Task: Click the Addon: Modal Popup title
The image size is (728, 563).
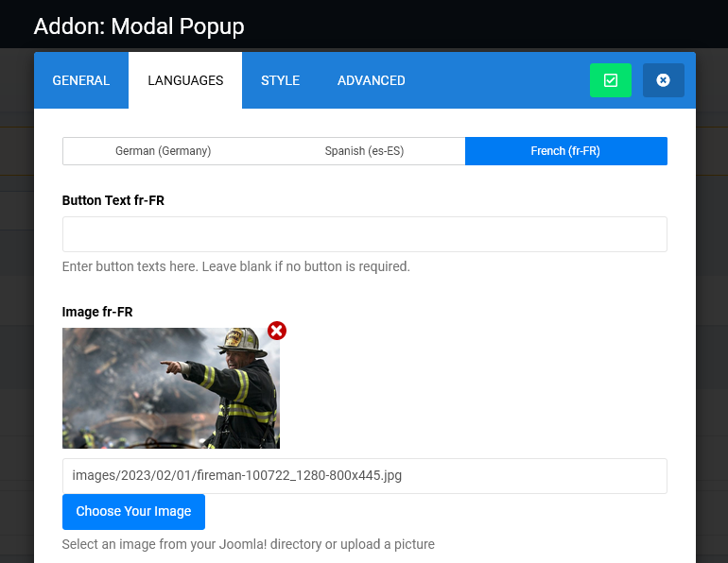Action: point(139,26)
